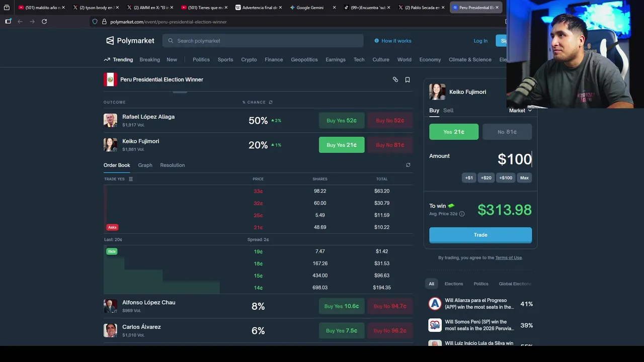Screen dimensions: 644x362
Task: Select the Yes 21¢ outcome option
Action: pos(454,132)
